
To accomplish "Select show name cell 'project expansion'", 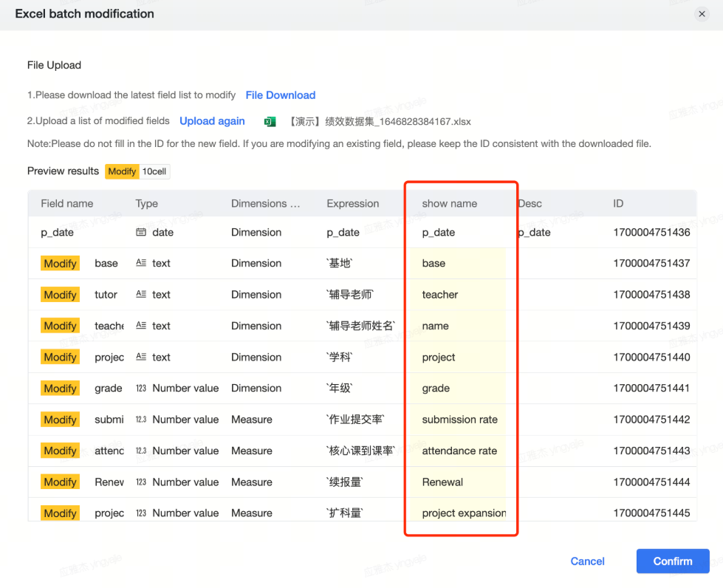I will coord(464,513).
